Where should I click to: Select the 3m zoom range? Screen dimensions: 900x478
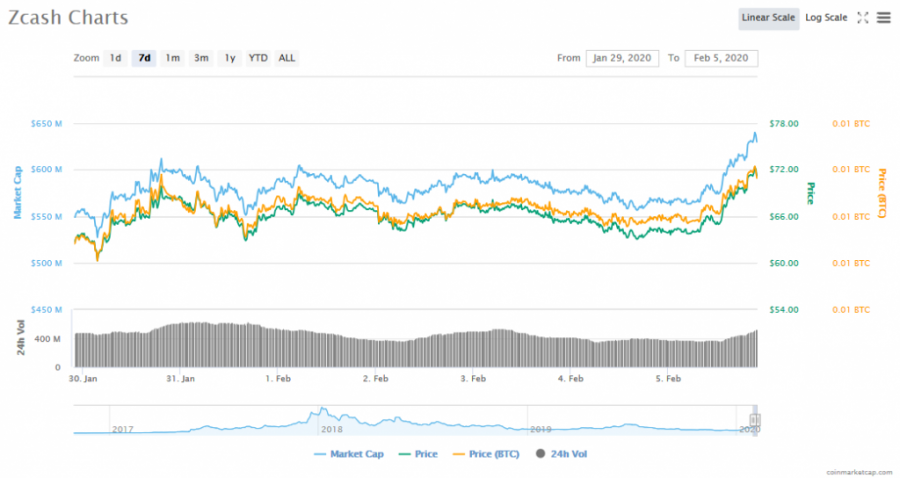point(201,58)
